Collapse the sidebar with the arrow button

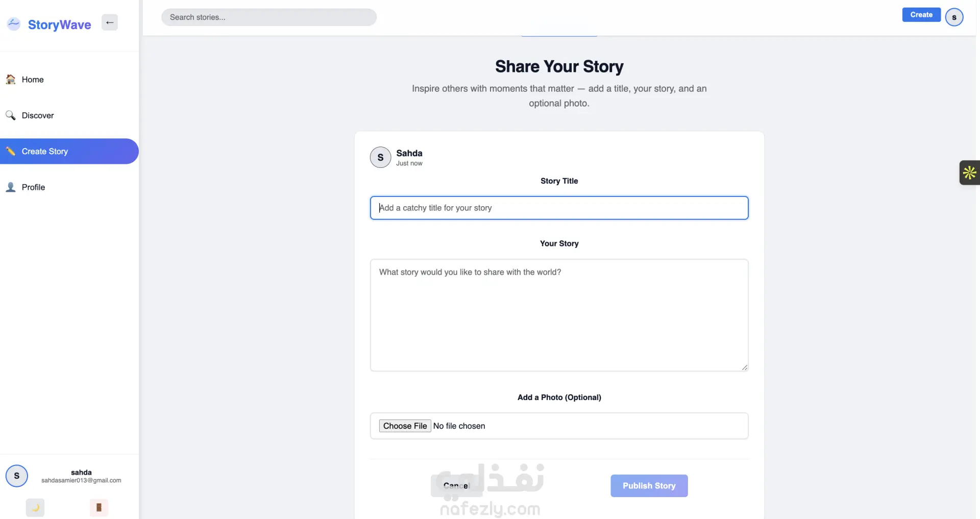coord(110,22)
